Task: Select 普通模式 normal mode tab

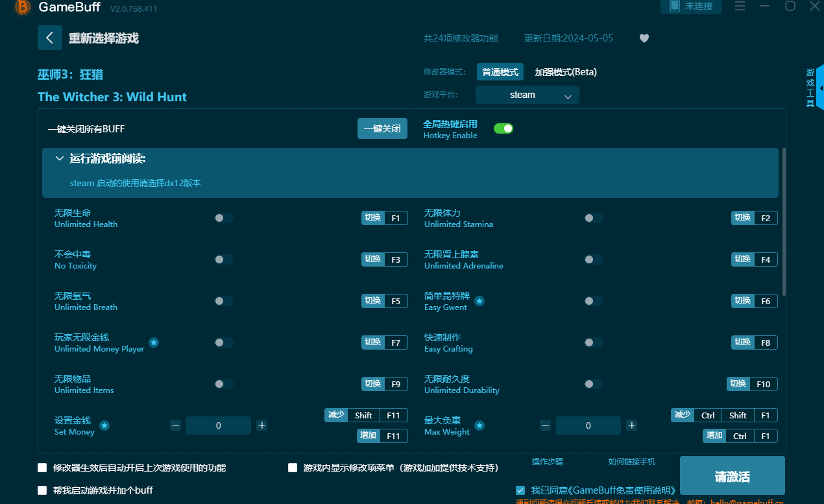Action: point(500,72)
